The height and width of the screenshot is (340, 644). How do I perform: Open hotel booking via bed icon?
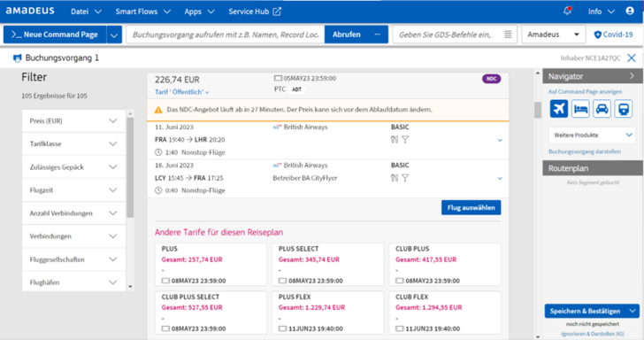(x=580, y=109)
